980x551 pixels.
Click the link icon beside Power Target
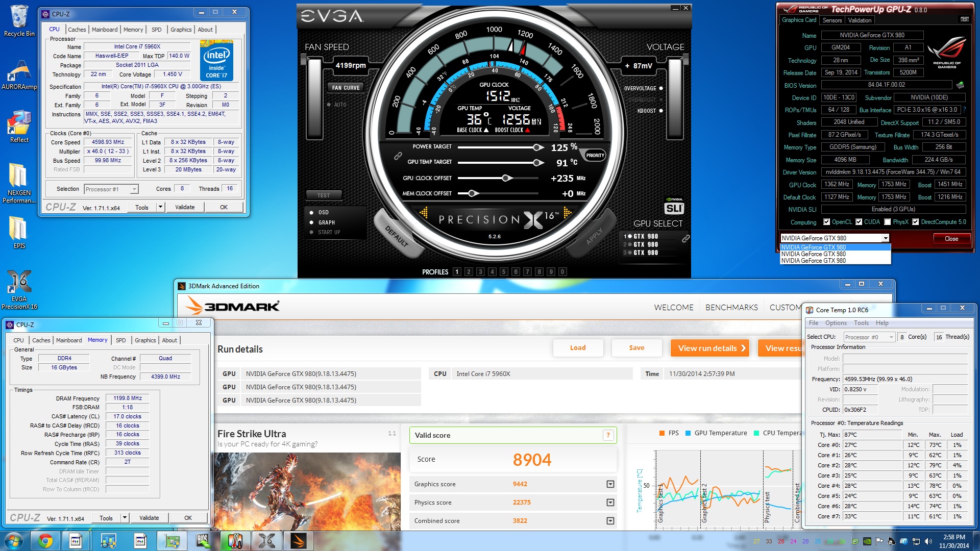point(398,156)
